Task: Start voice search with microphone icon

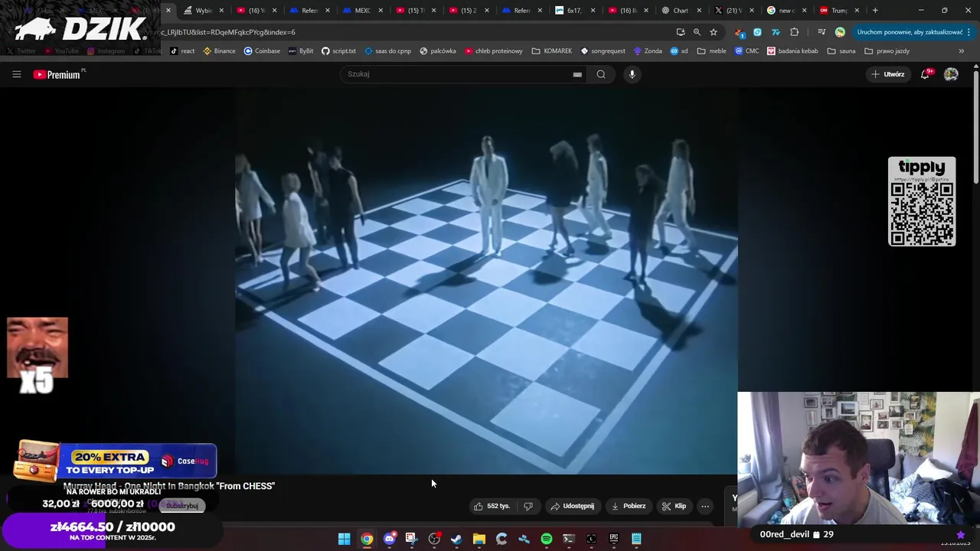Action: (632, 74)
